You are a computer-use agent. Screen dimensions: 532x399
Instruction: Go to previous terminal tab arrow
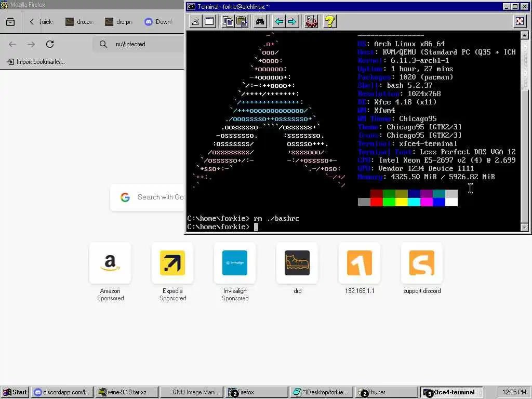[279, 22]
